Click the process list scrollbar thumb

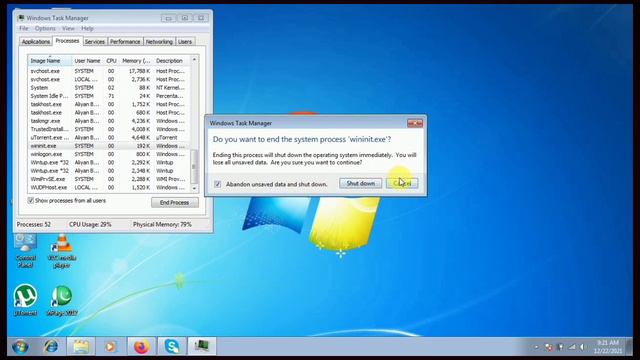pyautogui.click(x=194, y=166)
